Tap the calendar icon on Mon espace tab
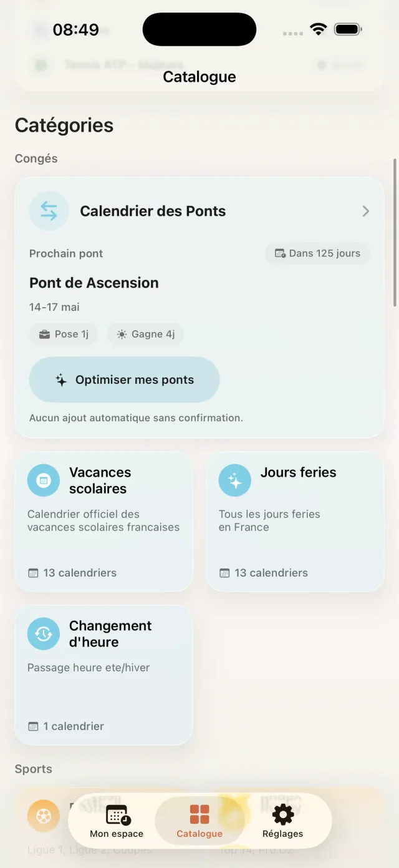 click(115, 815)
